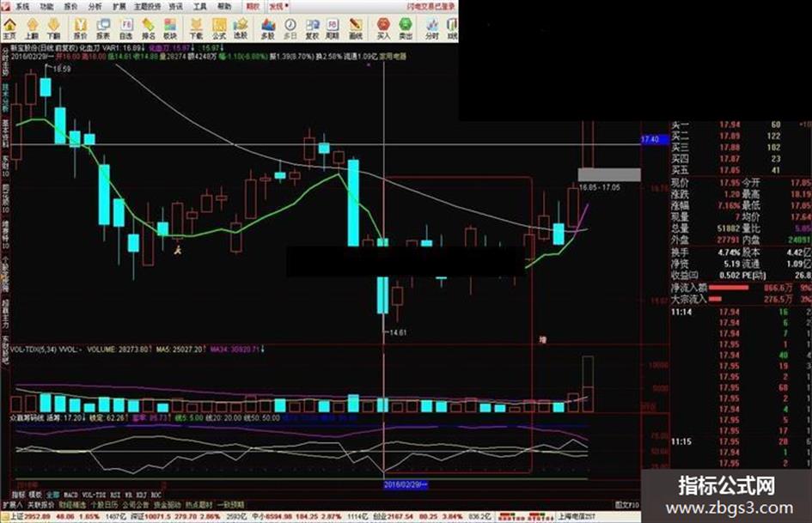
Task: Click the 大宗流入 row
Action: (x=741, y=300)
